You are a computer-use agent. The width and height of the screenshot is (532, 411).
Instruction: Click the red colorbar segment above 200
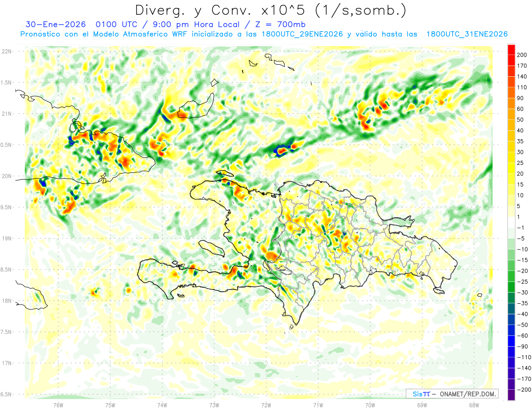click(x=511, y=50)
